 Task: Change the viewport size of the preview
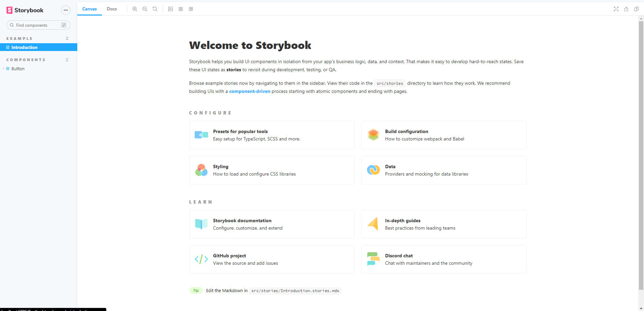click(x=191, y=9)
